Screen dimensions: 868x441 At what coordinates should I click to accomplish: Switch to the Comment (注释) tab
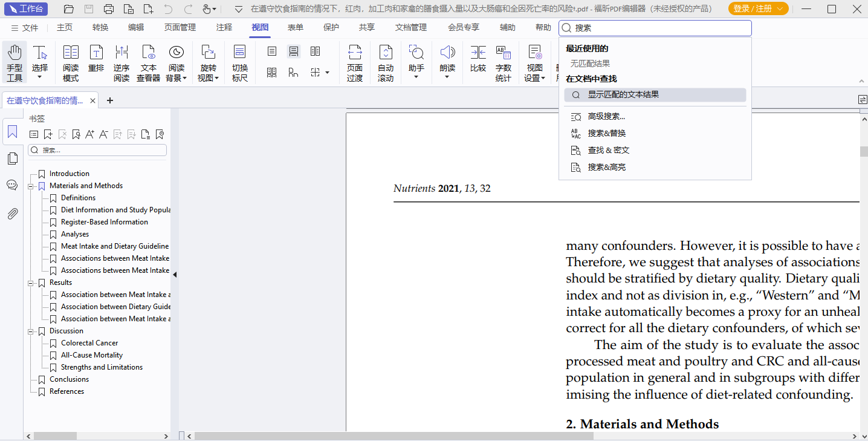click(224, 28)
